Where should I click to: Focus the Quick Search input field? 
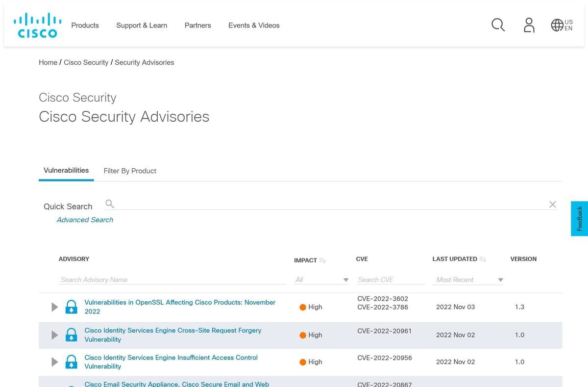(331, 204)
